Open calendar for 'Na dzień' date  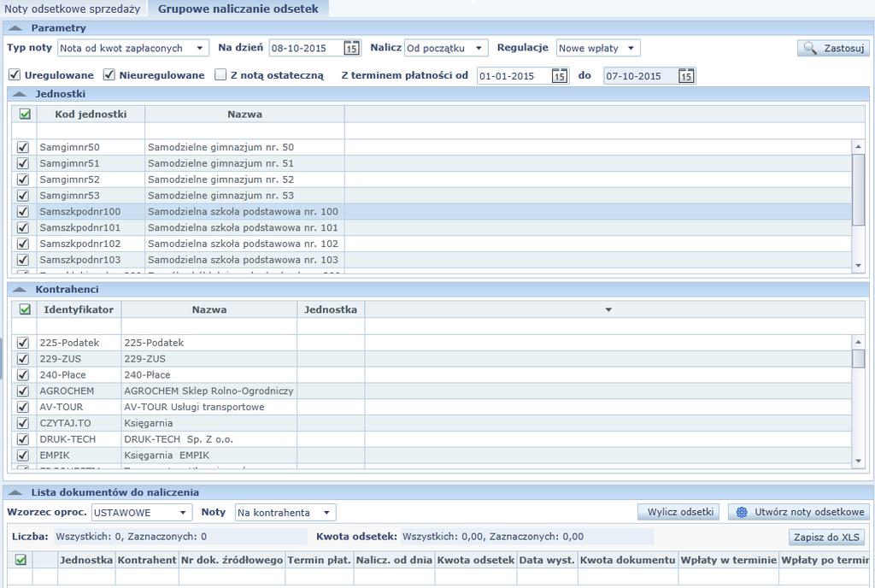click(x=351, y=48)
